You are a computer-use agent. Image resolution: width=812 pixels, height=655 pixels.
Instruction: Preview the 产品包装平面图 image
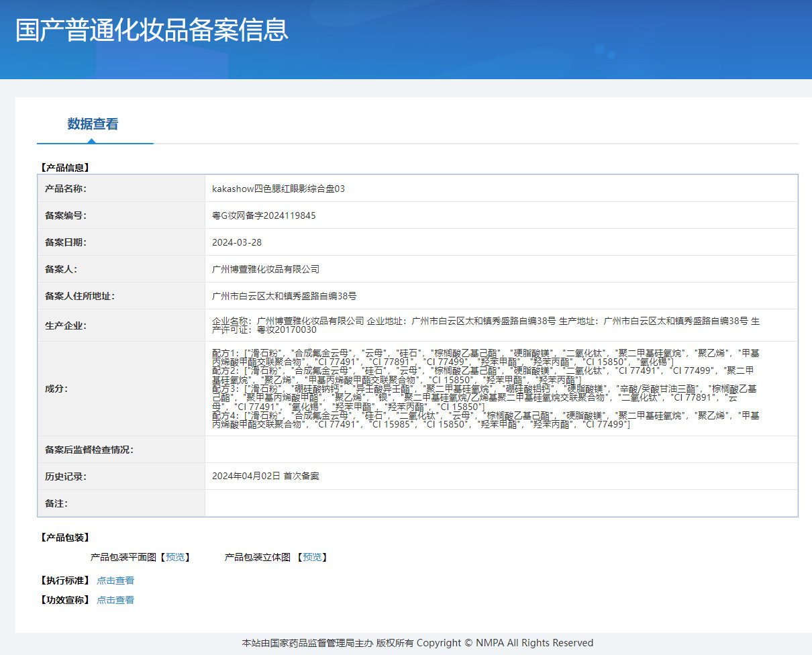pos(175,557)
